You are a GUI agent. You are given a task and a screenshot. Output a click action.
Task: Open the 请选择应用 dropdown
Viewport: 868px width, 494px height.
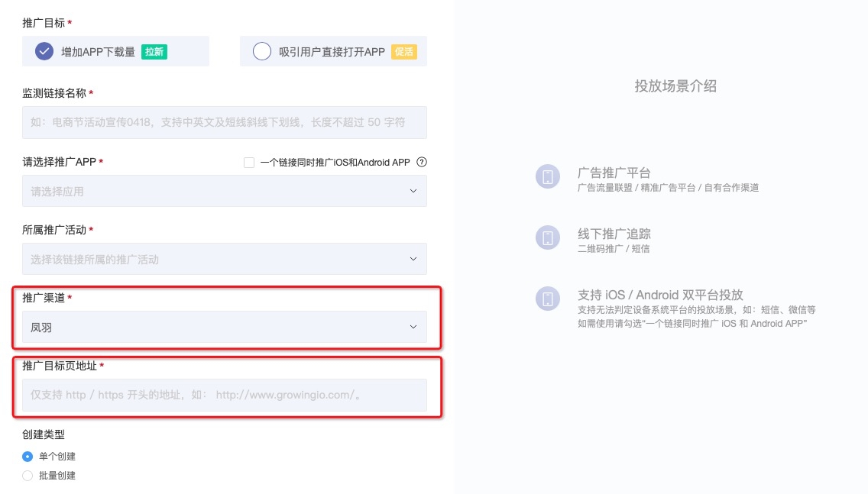[x=224, y=191]
